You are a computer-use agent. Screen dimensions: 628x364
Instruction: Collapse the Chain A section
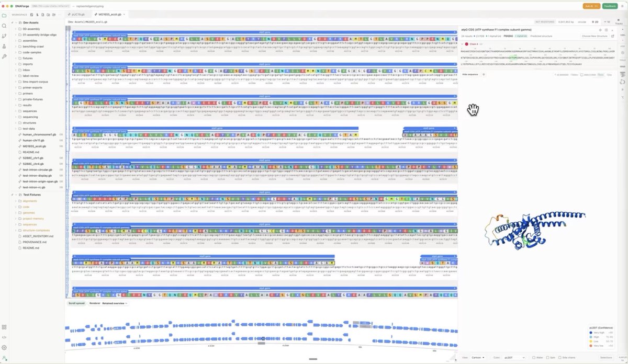[462, 44]
